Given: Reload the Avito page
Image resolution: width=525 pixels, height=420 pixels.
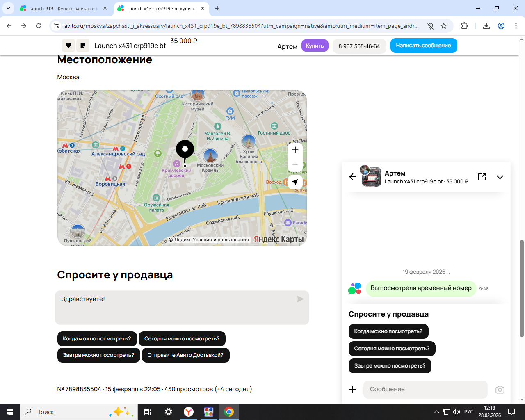Looking at the screenshot, I should pyautogui.click(x=39, y=26).
